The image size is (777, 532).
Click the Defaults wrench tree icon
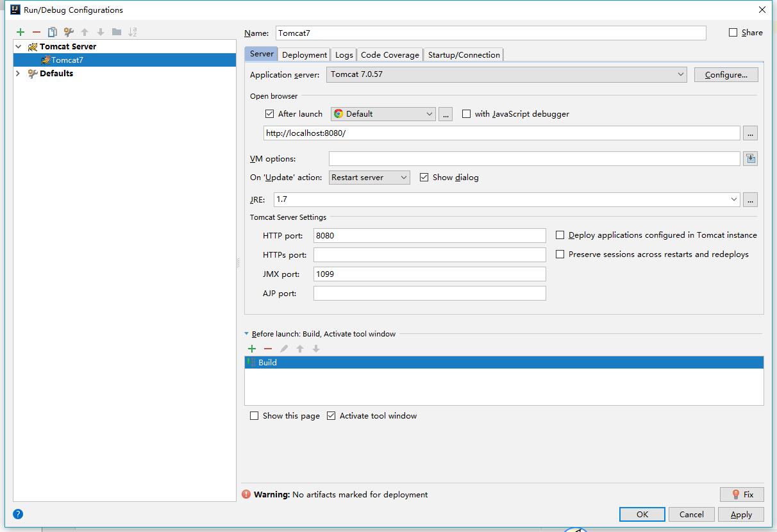pyautogui.click(x=32, y=74)
